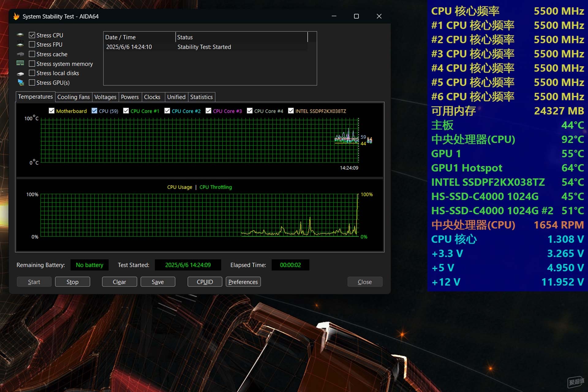Click the +3.3 V voltage row

pyautogui.click(x=507, y=253)
